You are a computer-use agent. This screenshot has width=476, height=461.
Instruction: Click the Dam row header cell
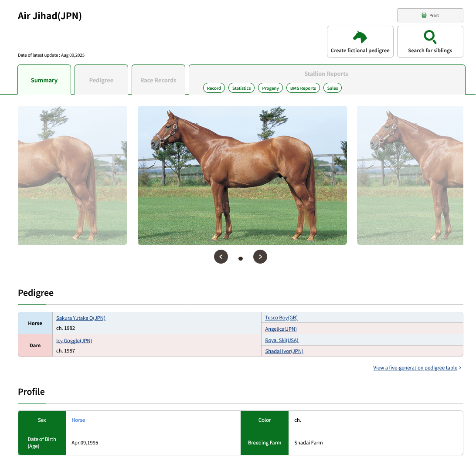(35, 346)
